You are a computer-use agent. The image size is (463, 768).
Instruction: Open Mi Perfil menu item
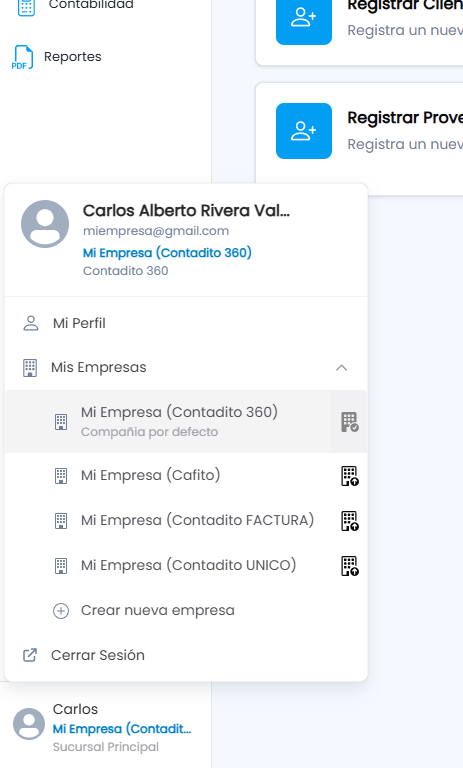186,323
